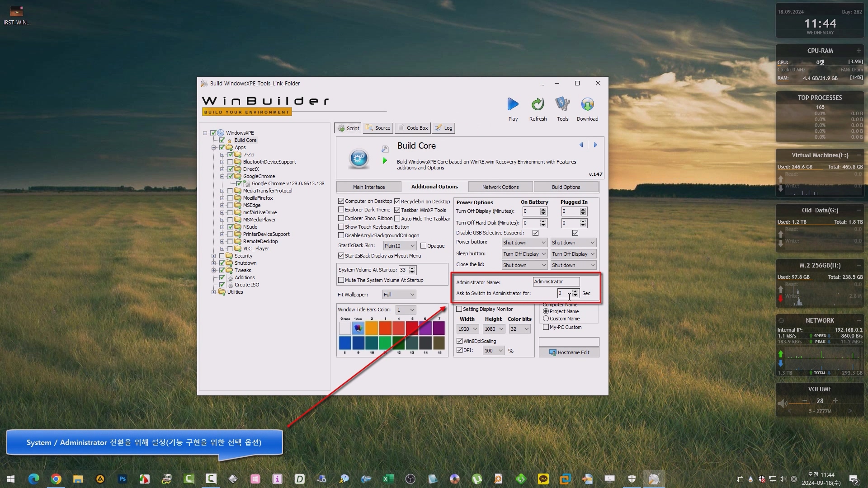
Task: Click the Download icon
Action: pyautogui.click(x=587, y=105)
